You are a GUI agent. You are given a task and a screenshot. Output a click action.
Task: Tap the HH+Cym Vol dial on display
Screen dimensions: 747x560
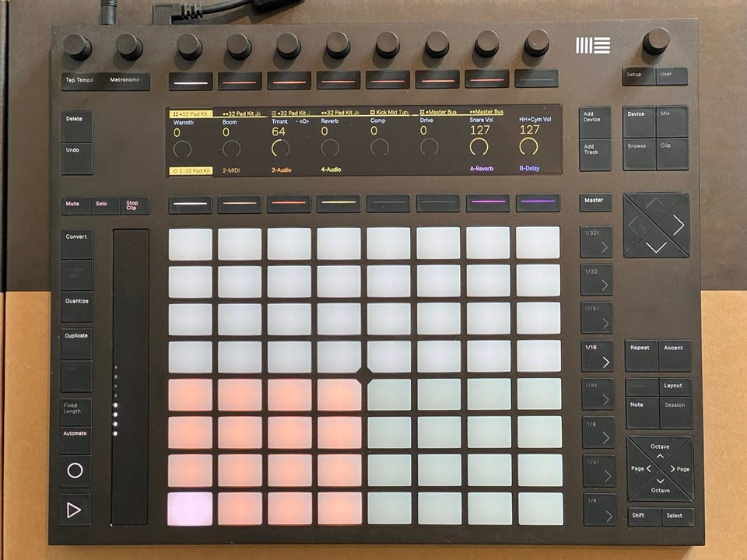click(528, 145)
